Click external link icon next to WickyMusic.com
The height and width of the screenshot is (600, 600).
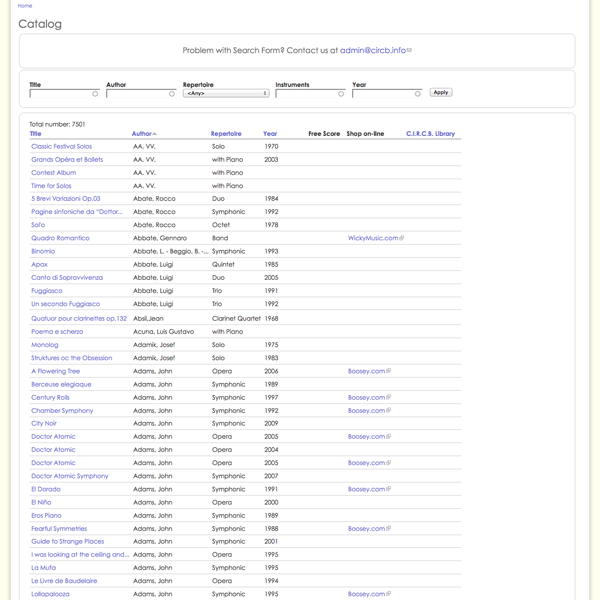click(x=402, y=239)
